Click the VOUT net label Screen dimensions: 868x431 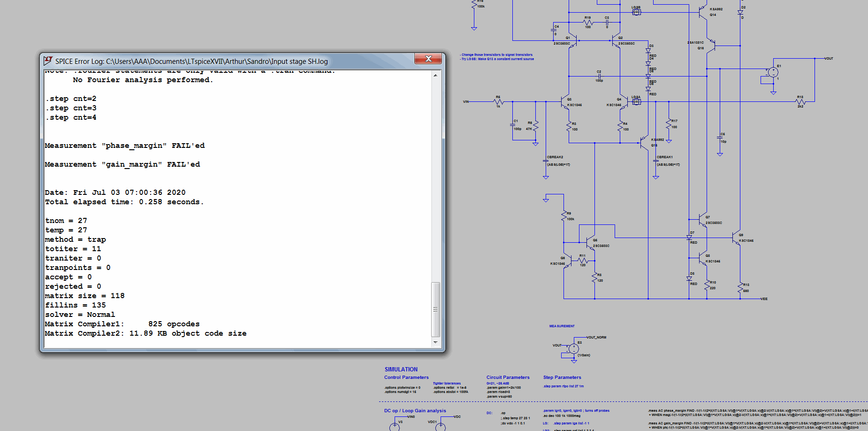click(x=829, y=59)
